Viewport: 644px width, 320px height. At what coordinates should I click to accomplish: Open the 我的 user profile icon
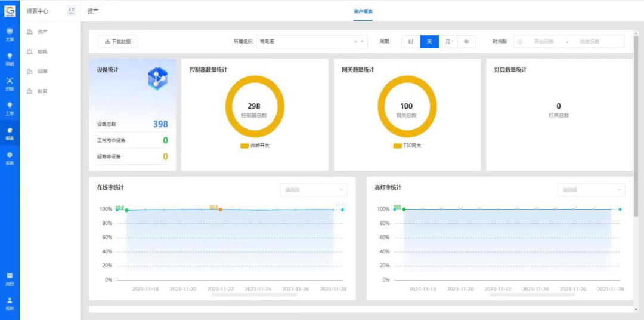tap(10, 303)
